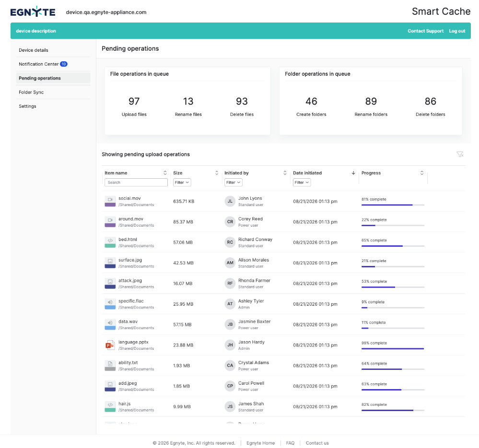The image size is (479, 448).
Task: Click the attack.jpeg image file icon
Action: tap(110, 283)
